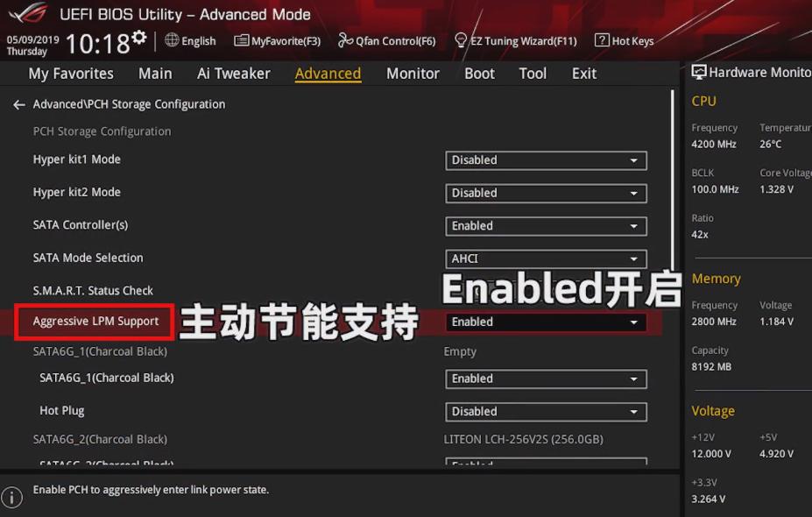This screenshot has height=517, width=812.
Task: Disable Aggressive LPM Support
Action: pyautogui.click(x=546, y=322)
